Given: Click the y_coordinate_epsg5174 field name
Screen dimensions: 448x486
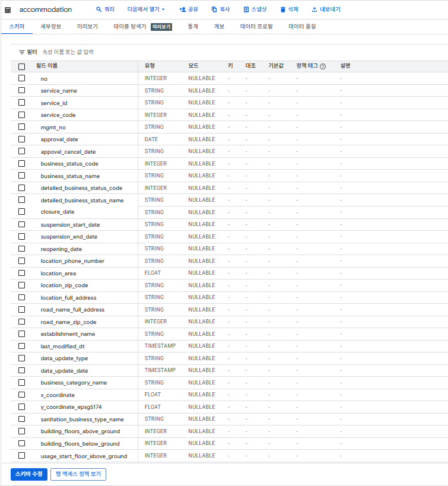Looking at the screenshot, I should 71,407.
